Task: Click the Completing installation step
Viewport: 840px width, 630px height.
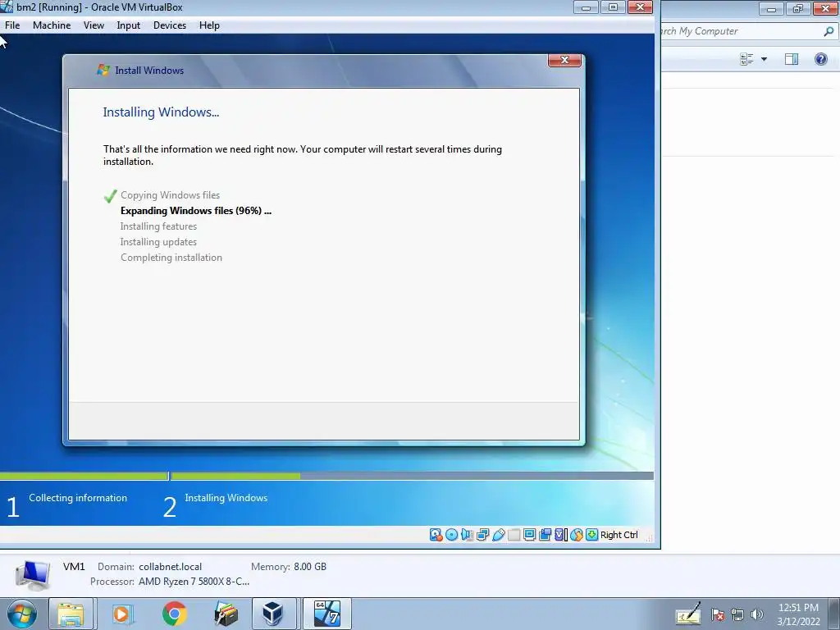Action: [x=171, y=257]
